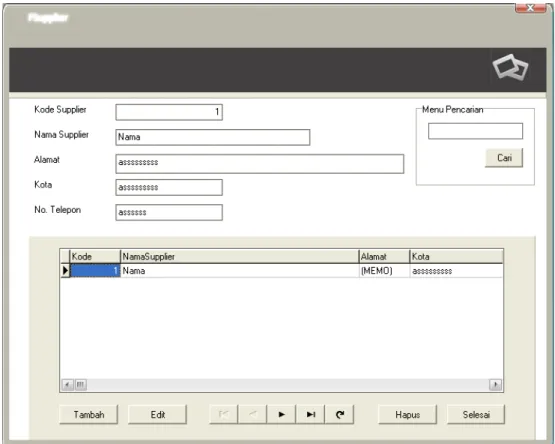
Task: Go to next record navigator button
Action: point(281,414)
